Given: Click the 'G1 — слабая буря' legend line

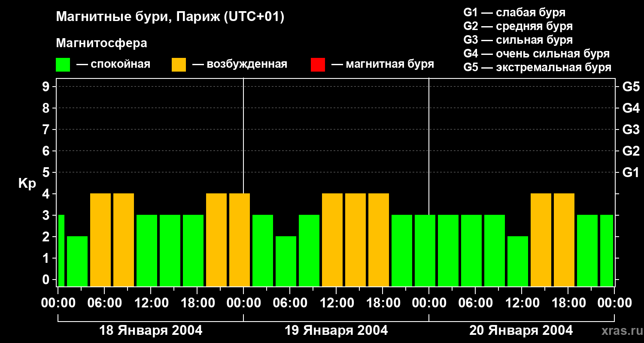Looking at the screenshot, I should [x=514, y=12].
